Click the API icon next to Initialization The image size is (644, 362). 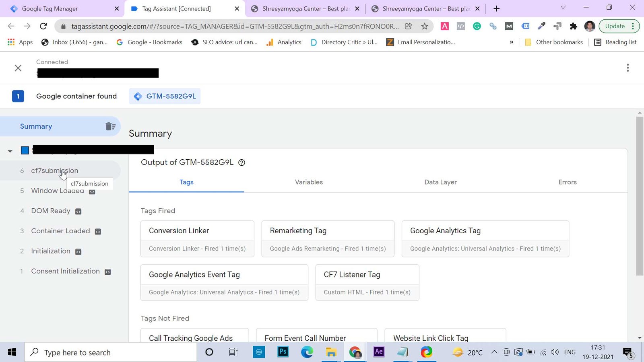point(78,252)
